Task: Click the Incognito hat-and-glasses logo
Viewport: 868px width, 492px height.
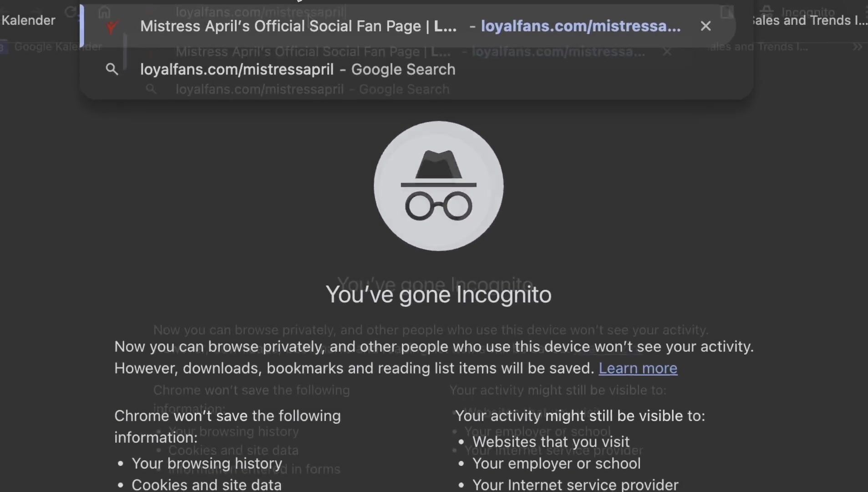Action: point(438,186)
